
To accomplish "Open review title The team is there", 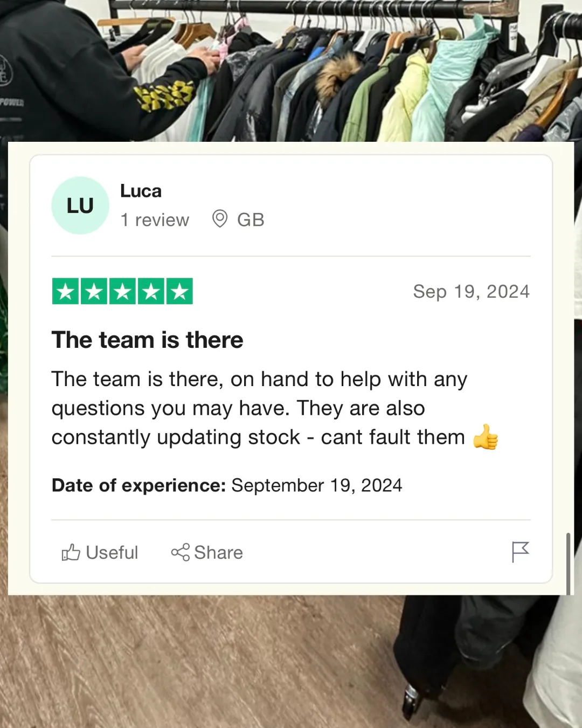I will (147, 340).
